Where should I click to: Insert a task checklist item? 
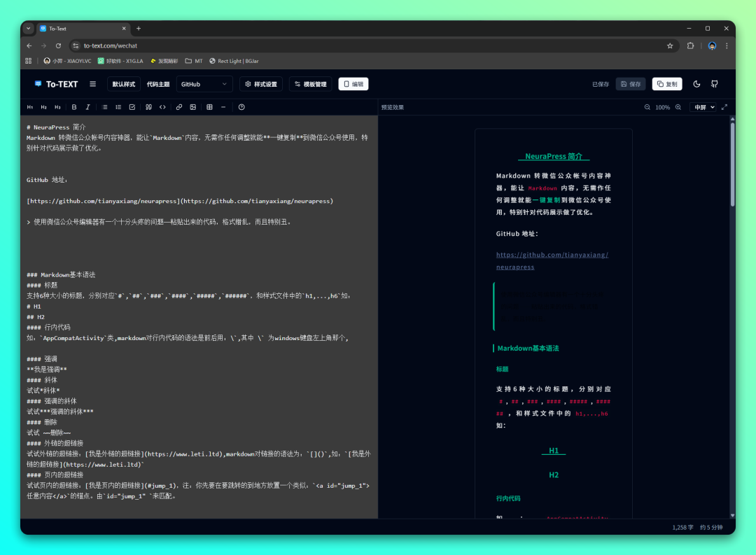click(132, 107)
